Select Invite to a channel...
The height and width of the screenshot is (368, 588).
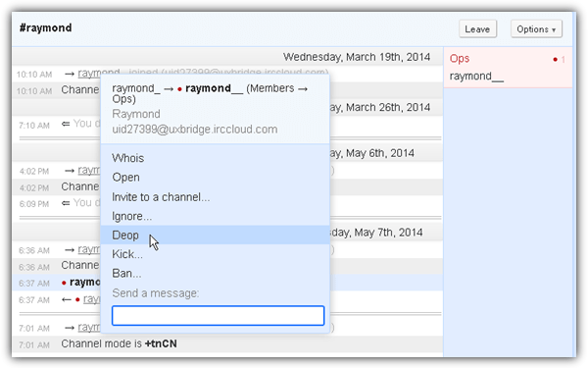tap(216, 197)
